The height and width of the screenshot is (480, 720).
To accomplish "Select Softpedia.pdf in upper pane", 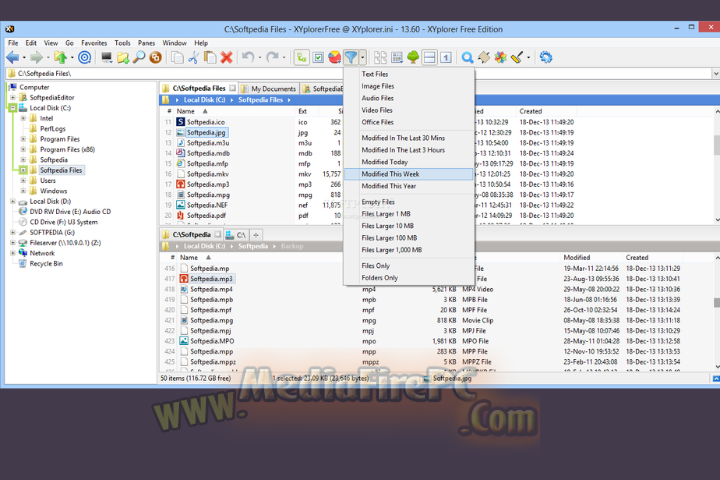I will tap(206, 215).
